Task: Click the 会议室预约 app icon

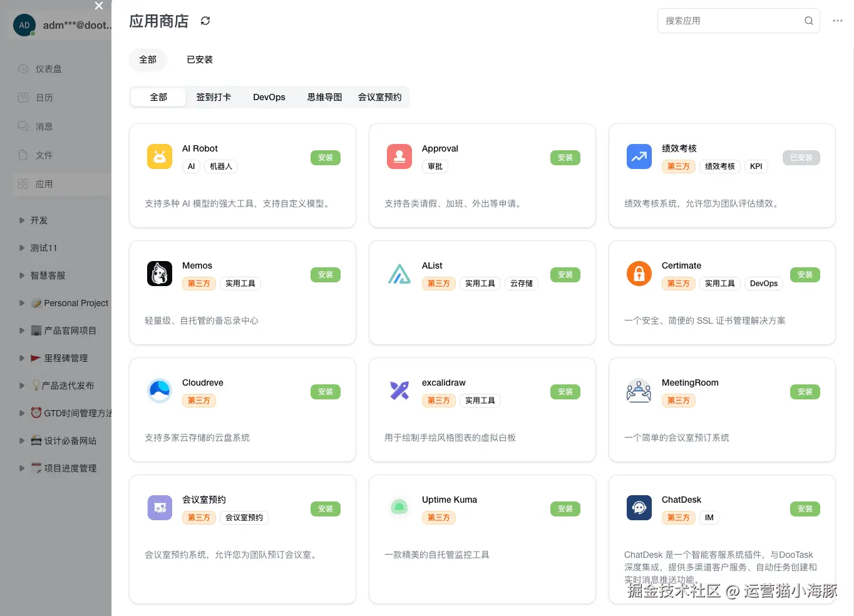Action: point(160,508)
